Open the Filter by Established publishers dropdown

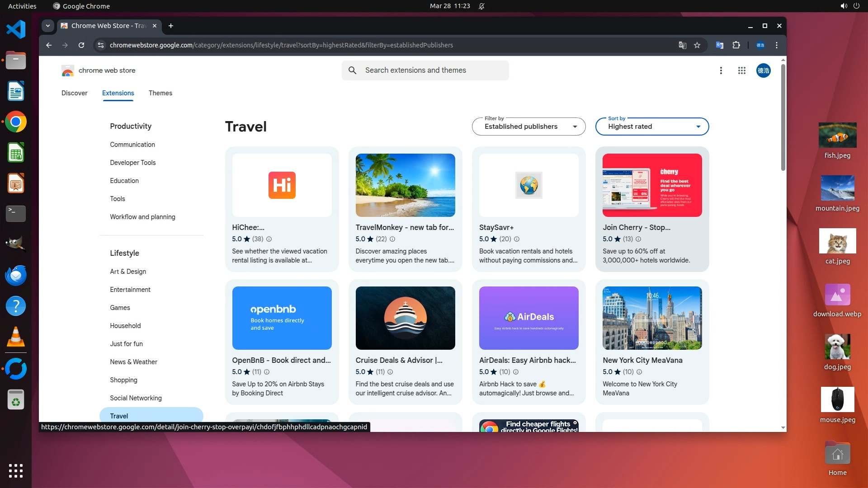click(528, 127)
